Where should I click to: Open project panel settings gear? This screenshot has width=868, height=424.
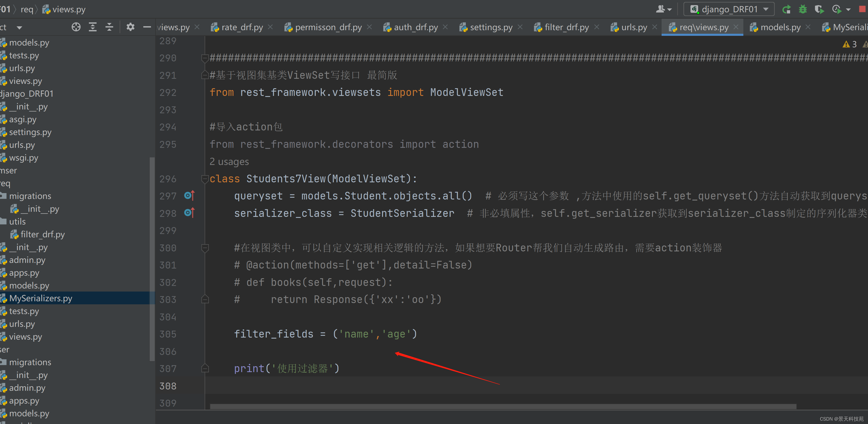tap(130, 27)
